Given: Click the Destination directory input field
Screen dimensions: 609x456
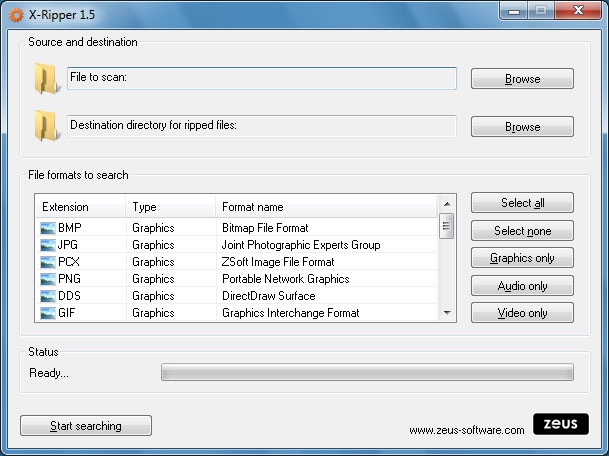Looking at the screenshot, I should click(262, 126).
